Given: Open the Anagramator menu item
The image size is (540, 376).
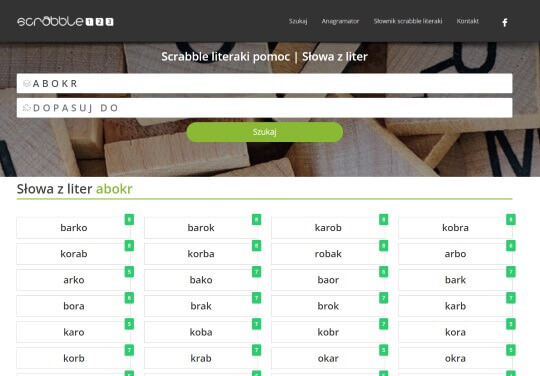Looking at the screenshot, I should pos(340,21).
